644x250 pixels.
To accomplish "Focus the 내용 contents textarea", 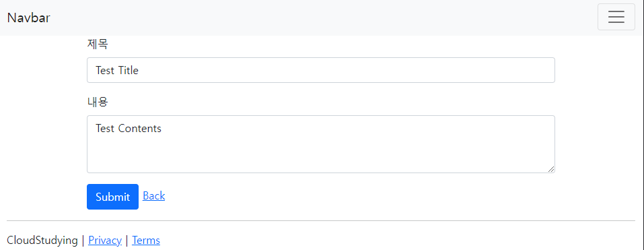I will tap(321, 144).
